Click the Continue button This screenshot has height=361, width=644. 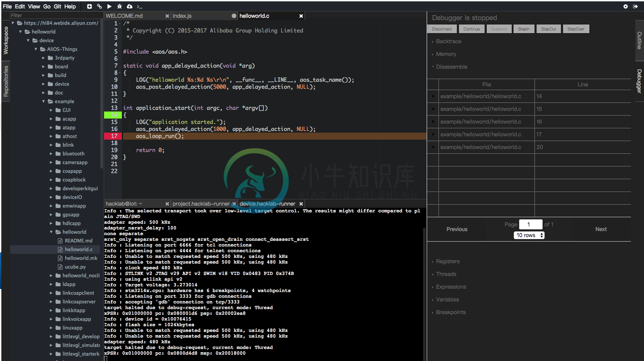[471, 29]
